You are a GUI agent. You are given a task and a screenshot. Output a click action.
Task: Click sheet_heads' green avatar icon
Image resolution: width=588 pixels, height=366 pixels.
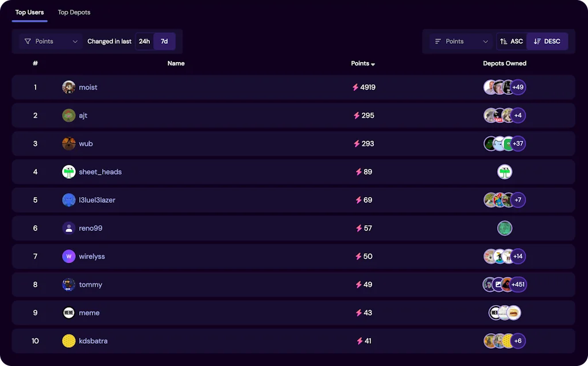click(x=69, y=172)
